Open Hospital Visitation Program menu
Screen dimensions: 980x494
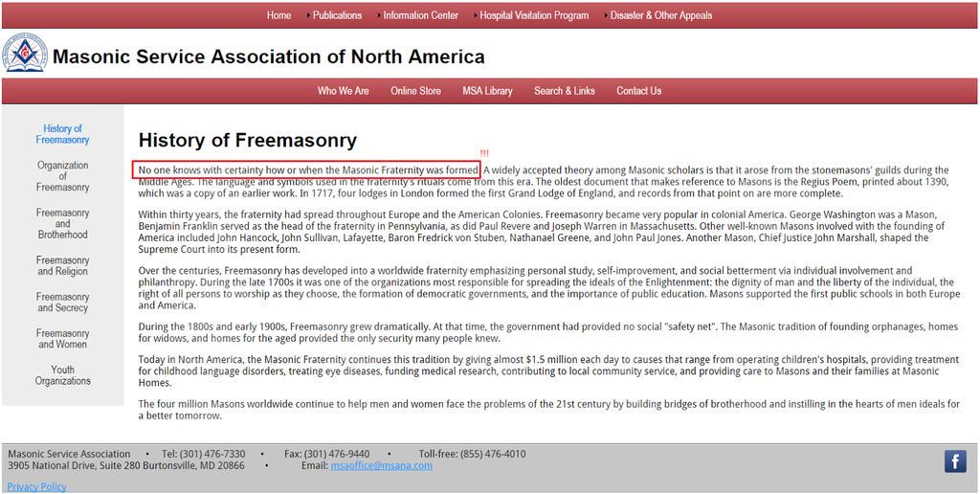tap(534, 15)
